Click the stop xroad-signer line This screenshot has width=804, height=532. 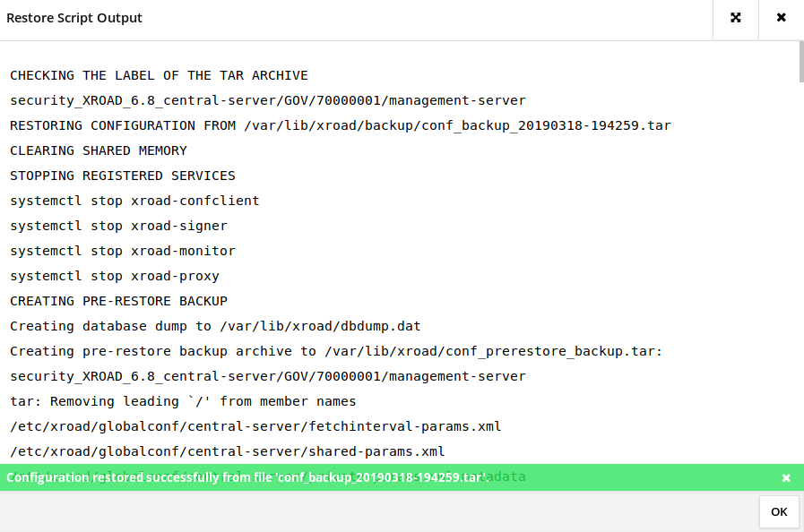pos(118,226)
